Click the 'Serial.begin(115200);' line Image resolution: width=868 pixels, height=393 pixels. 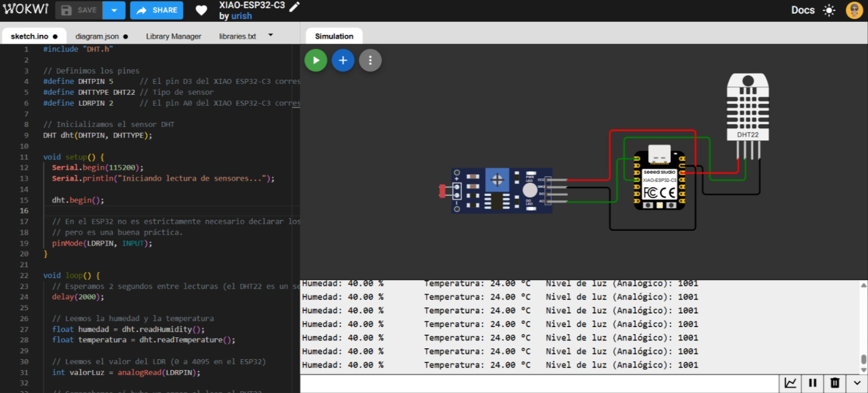click(98, 167)
